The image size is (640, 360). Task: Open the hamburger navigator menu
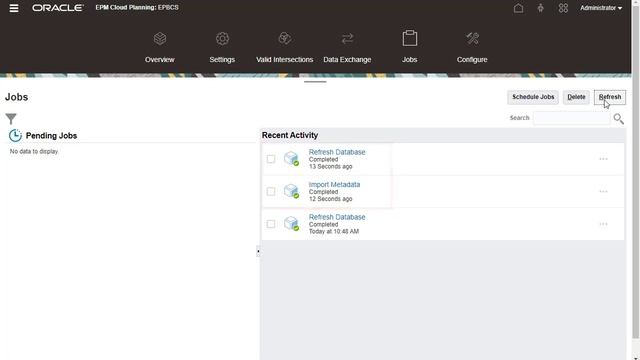(14, 8)
